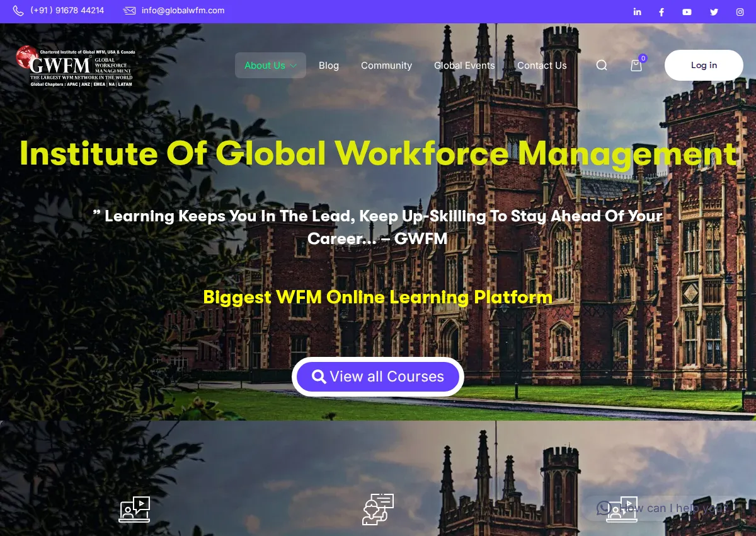This screenshot has height=536, width=756.
Task: Click the Learning Keeps You In The Lead quote
Action: [378, 227]
